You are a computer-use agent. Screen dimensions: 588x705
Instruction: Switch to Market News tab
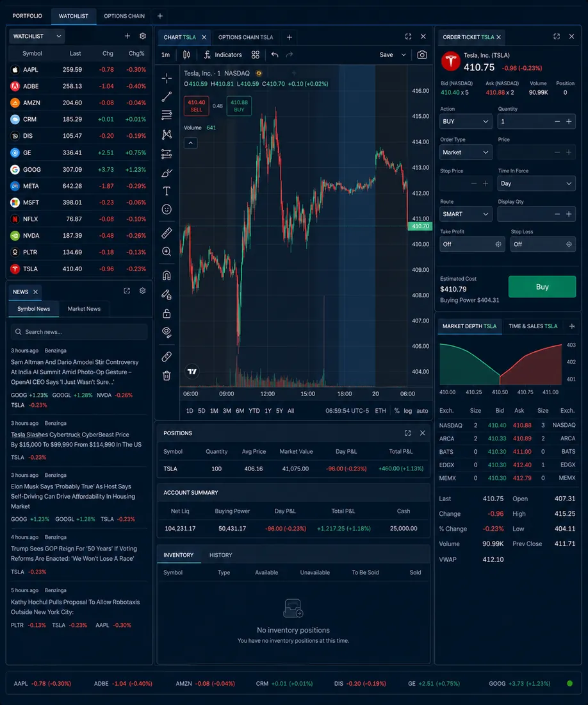pyautogui.click(x=84, y=309)
